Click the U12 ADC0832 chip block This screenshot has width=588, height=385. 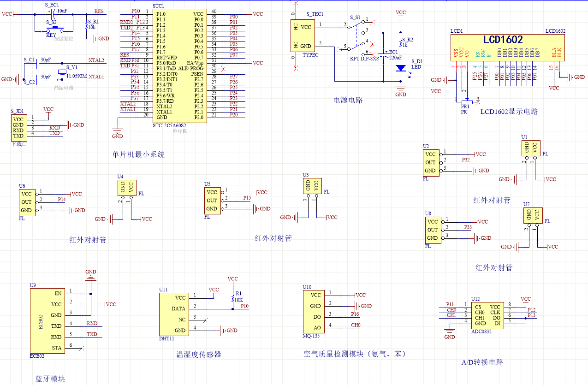coord(488,315)
